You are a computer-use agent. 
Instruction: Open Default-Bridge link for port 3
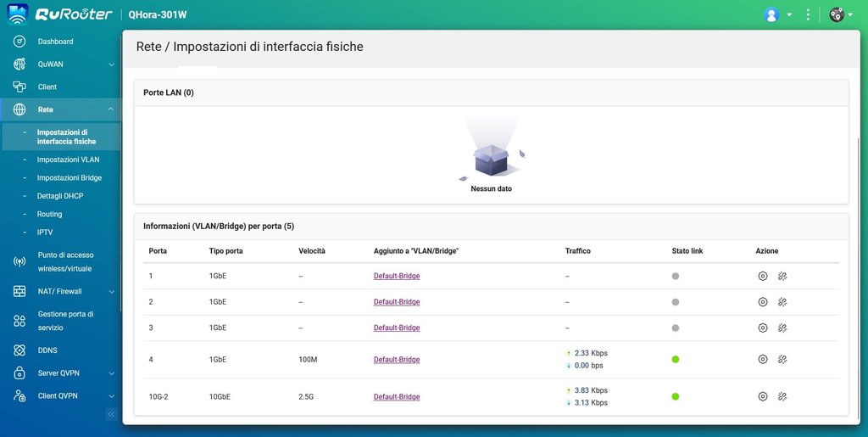click(x=396, y=328)
